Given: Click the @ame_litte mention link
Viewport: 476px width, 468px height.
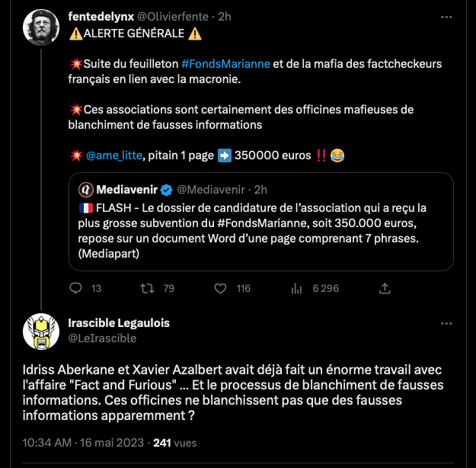Looking at the screenshot, I should [x=113, y=155].
